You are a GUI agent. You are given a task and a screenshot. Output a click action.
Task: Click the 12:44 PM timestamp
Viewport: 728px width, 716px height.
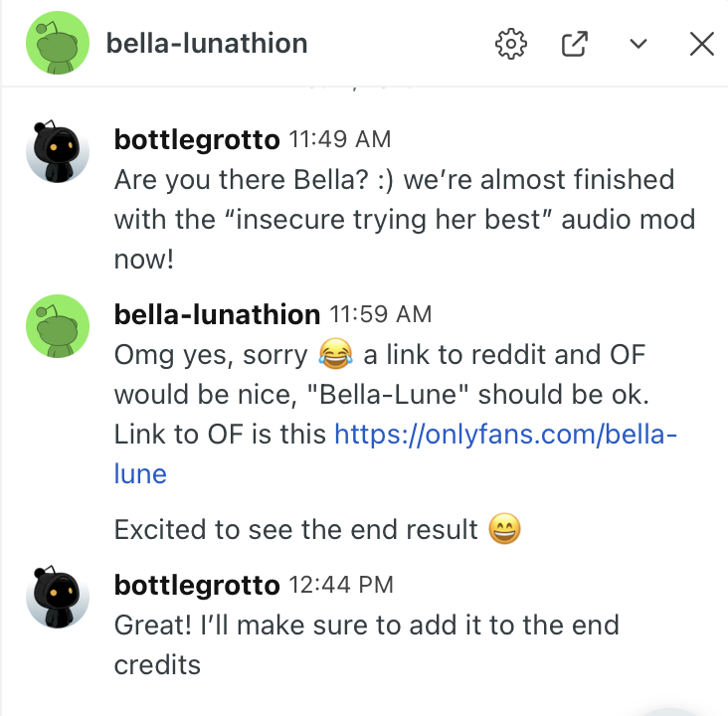[x=340, y=586]
